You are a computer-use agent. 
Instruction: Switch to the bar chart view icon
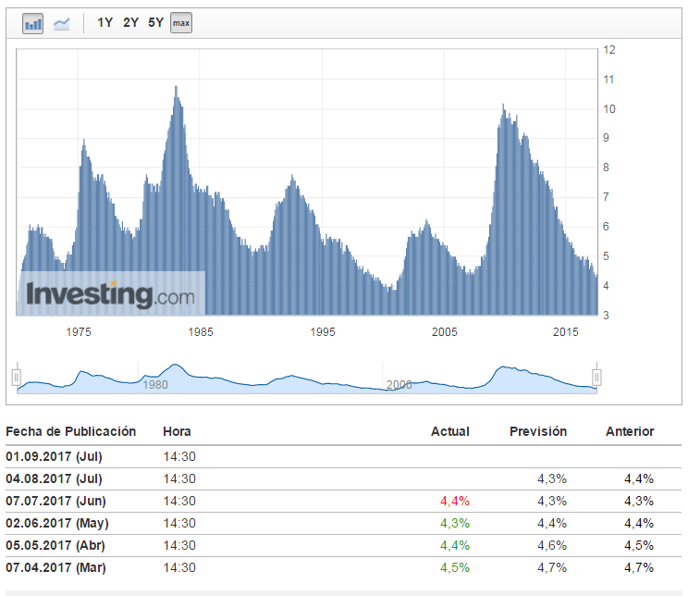tap(33, 23)
